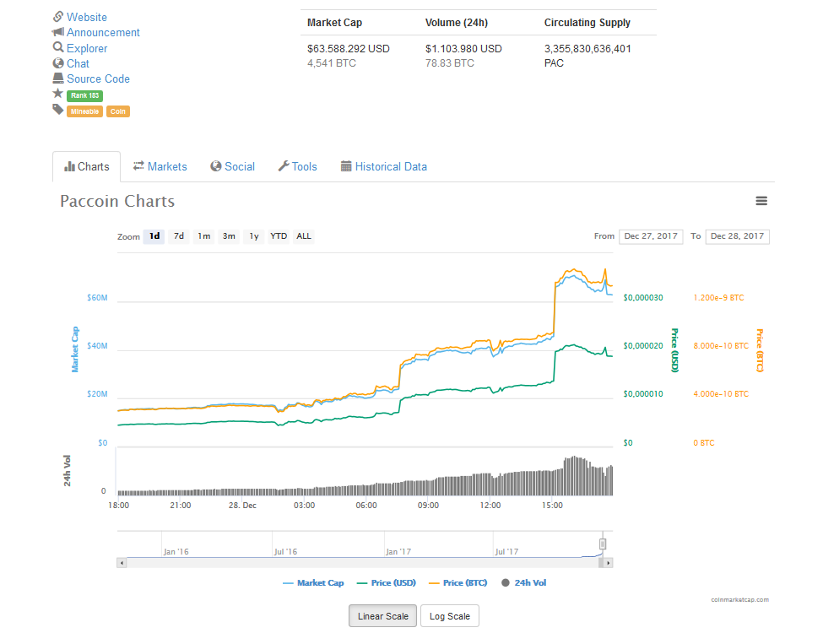Switch to the Charts tab
The height and width of the screenshot is (644, 823).
coord(87,167)
